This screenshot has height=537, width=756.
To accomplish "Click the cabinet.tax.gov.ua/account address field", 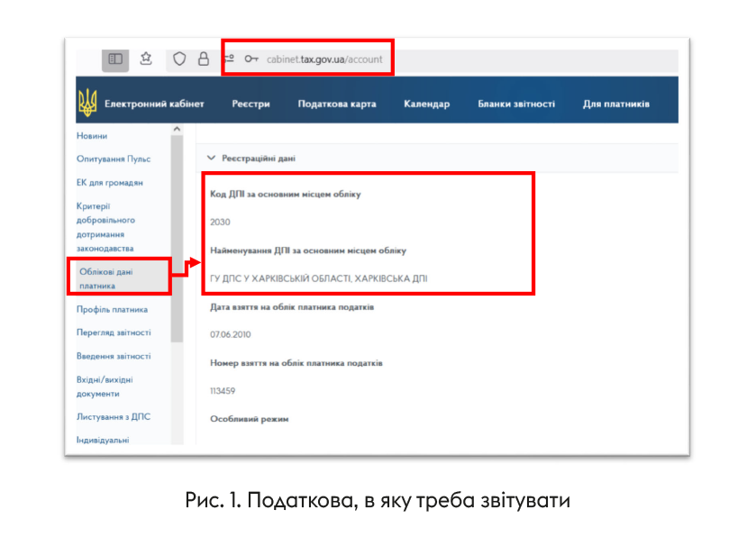I will point(324,59).
